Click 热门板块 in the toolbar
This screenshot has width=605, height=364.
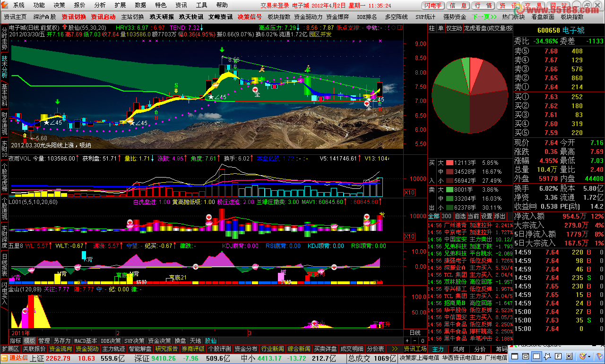(x=513, y=17)
